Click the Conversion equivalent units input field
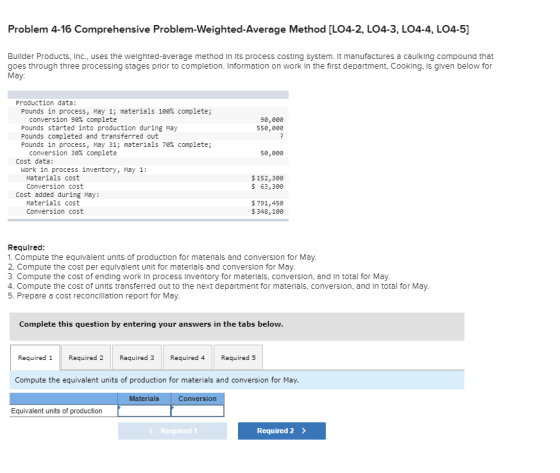The width and height of the screenshot is (560, 473). [x=198, y=411]
